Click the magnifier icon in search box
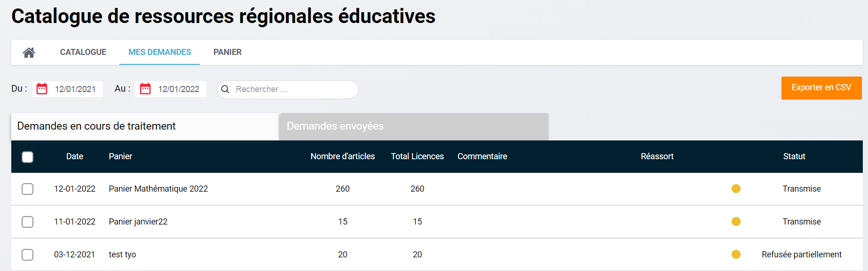The image size is (868, 271). pos(225,89)
